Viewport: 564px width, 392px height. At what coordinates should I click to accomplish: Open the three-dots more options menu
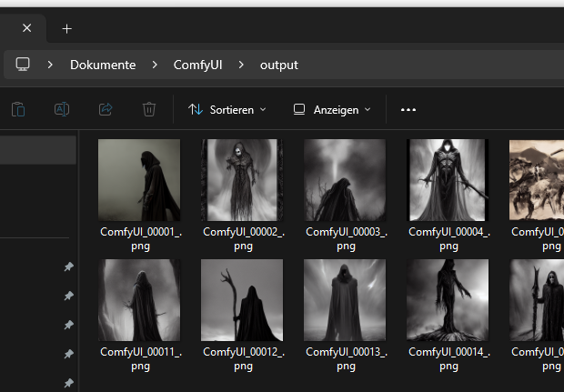pyautogui.click(x=408, y=109)
